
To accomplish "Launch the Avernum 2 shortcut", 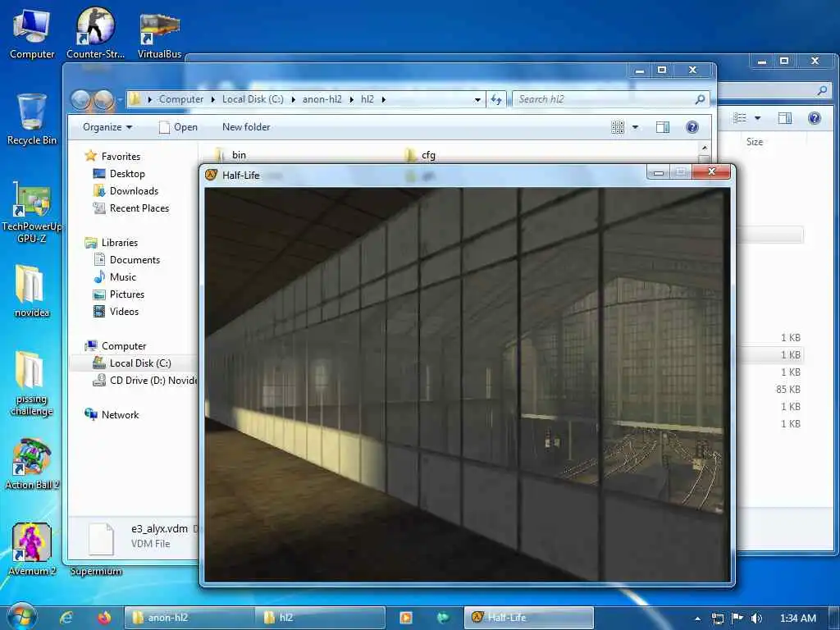I will pyautogui.click(x=32, y=549).
